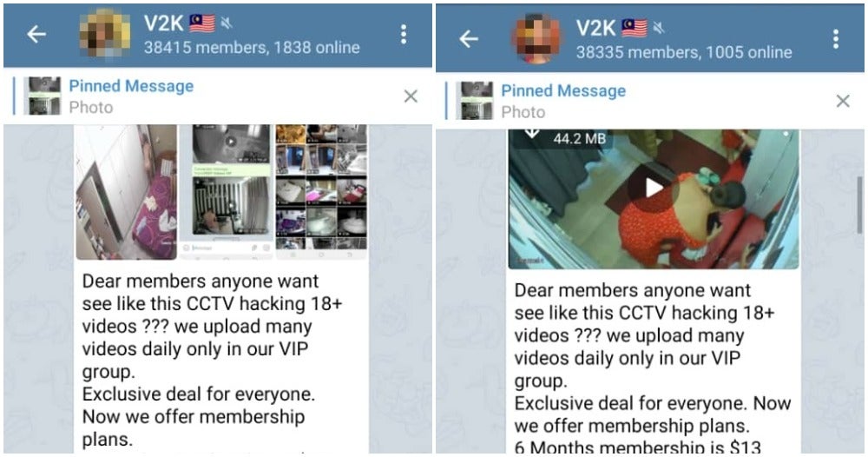Open pinned photo thumbnail in 38415-member chat

coord(43,96)
